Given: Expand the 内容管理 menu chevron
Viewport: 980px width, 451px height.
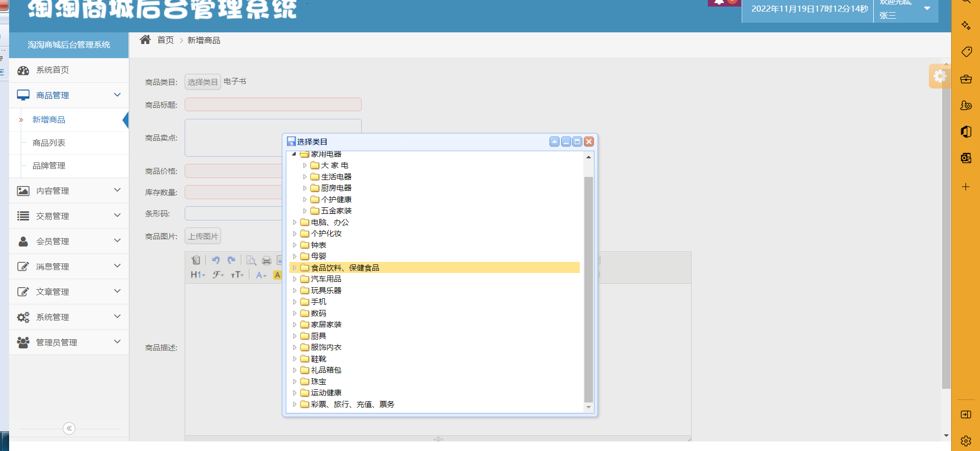Looking at the screenshot, I should tap(117, 190).
